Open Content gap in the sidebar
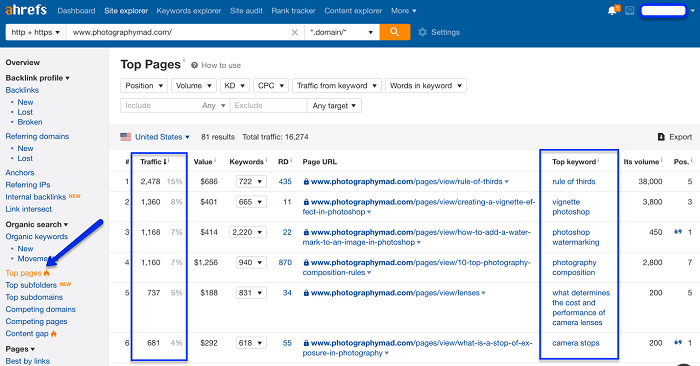 pos(27,333)
